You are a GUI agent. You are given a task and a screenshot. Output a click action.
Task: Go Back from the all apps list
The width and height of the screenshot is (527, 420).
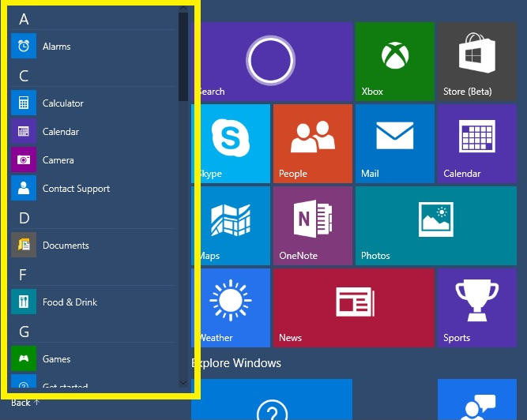(25, 403)
